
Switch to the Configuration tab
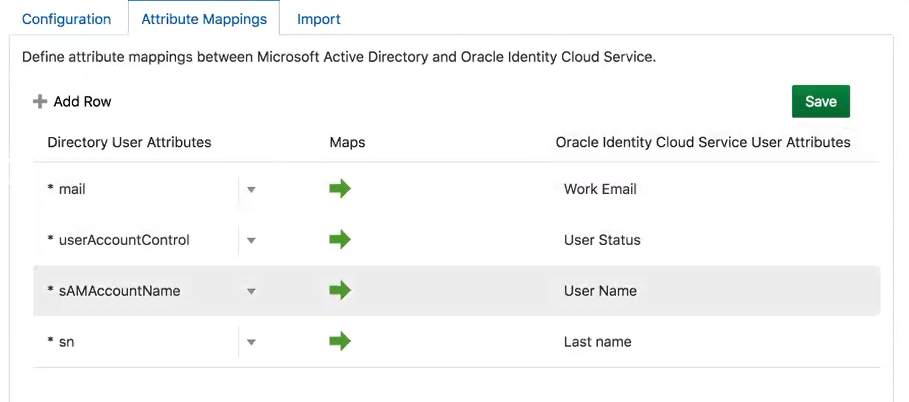tap(67, 19)
